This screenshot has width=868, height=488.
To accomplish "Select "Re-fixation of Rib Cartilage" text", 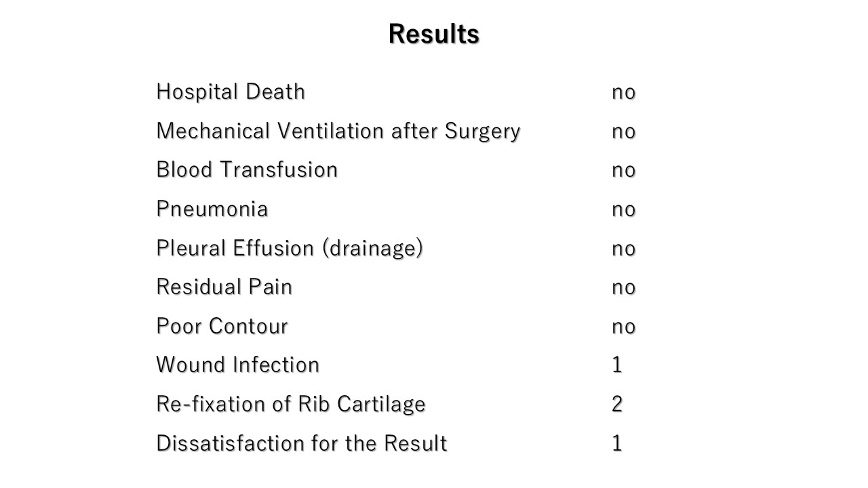I will (290, 404).
